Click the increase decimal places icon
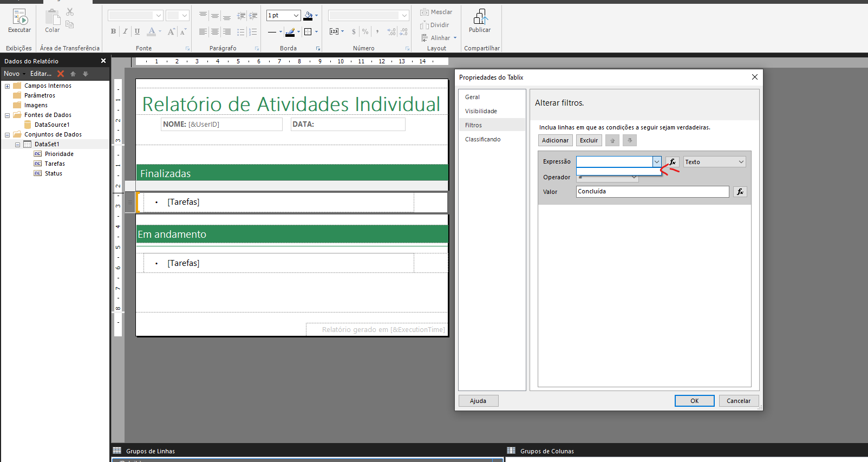Image resolution: width=868 pixels, height=462 pixels. coord(391,31)
